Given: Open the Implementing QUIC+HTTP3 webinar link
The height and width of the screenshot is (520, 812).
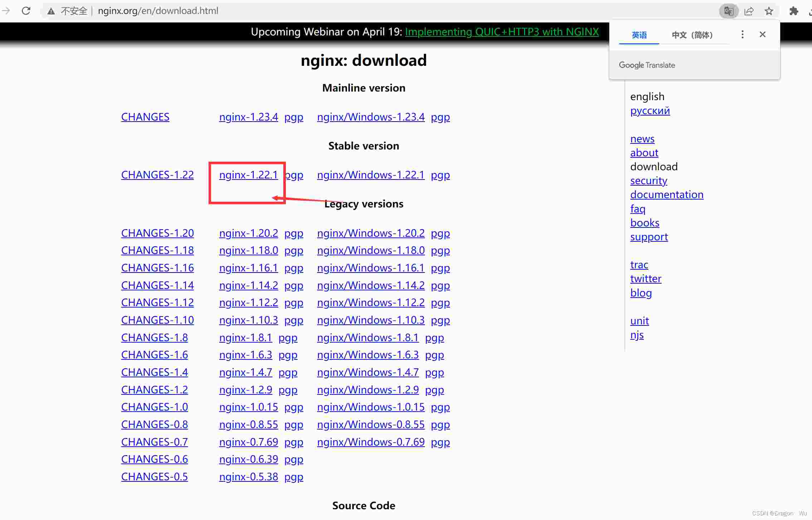Looking at the screenshot, I should tap(502, 32).
